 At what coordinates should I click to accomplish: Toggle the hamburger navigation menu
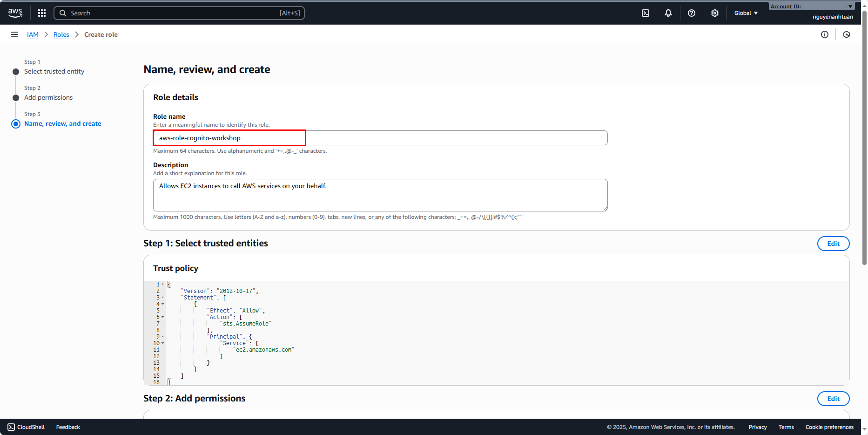pyautogui.click(x=14, y=34)
